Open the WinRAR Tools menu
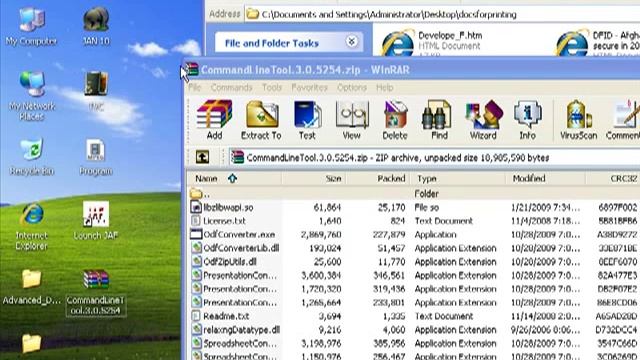640x360 pixels. 272,87
